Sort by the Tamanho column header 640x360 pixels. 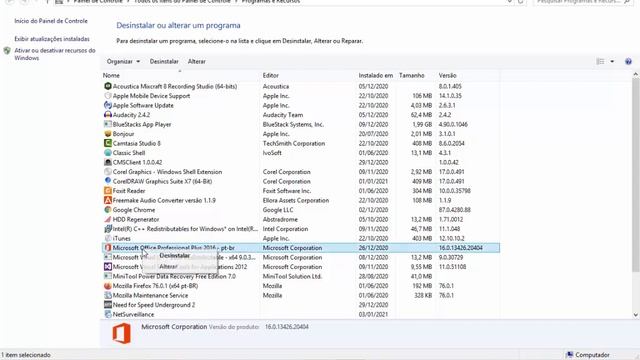(411, 76)
